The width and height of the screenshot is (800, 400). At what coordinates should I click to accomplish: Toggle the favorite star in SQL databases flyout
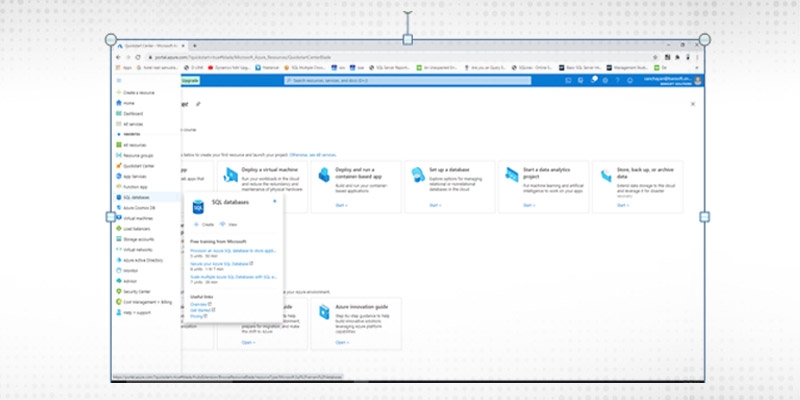274,201
